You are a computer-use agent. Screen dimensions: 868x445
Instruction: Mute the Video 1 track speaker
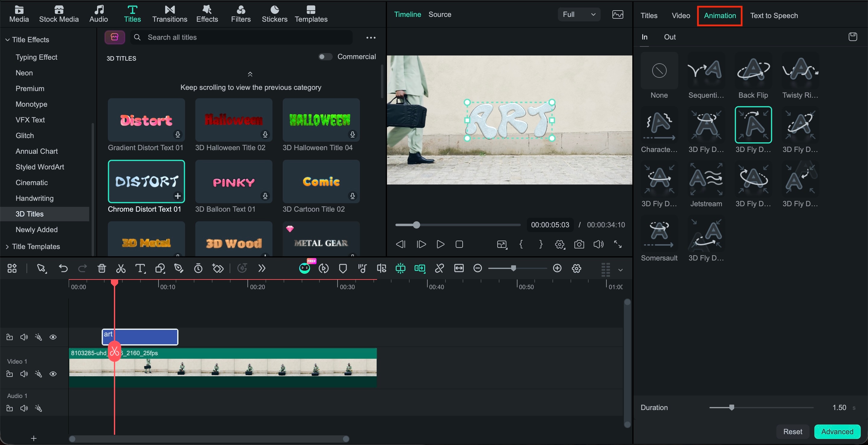[x=24, y=374]
